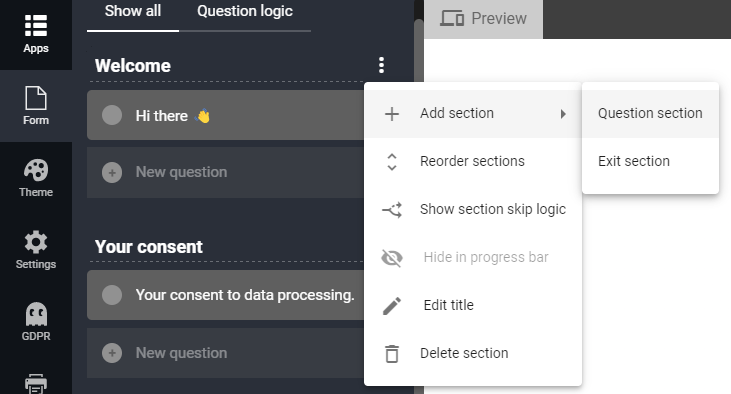The image size is (731, 394).
Task: Click the printer icon in sidebar
Action: click(x=36, y=383)
